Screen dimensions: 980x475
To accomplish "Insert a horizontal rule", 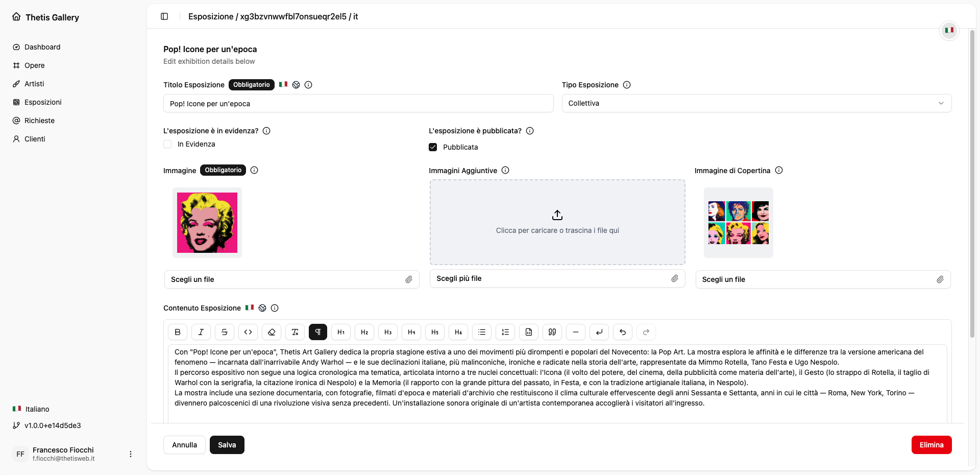I will 576,332.
